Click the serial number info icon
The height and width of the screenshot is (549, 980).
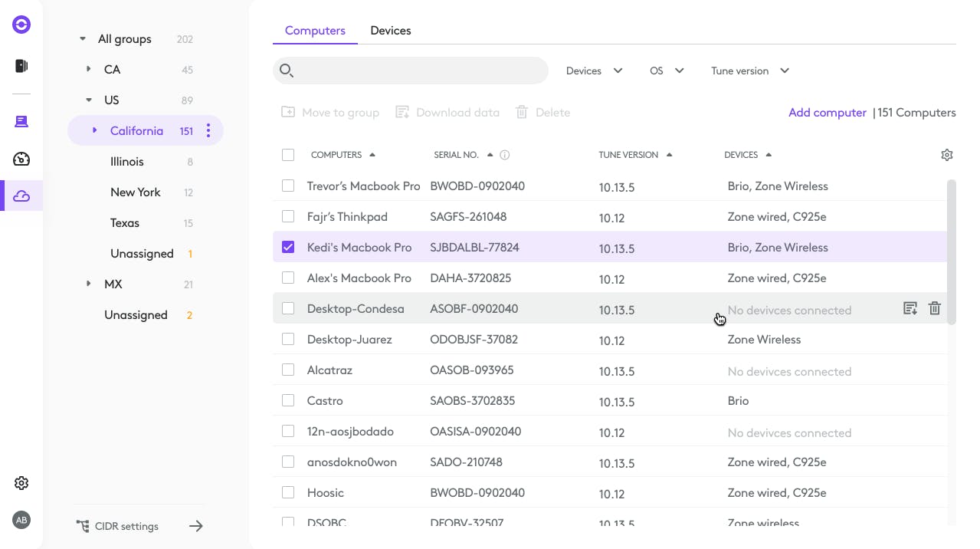click(505, 155)
